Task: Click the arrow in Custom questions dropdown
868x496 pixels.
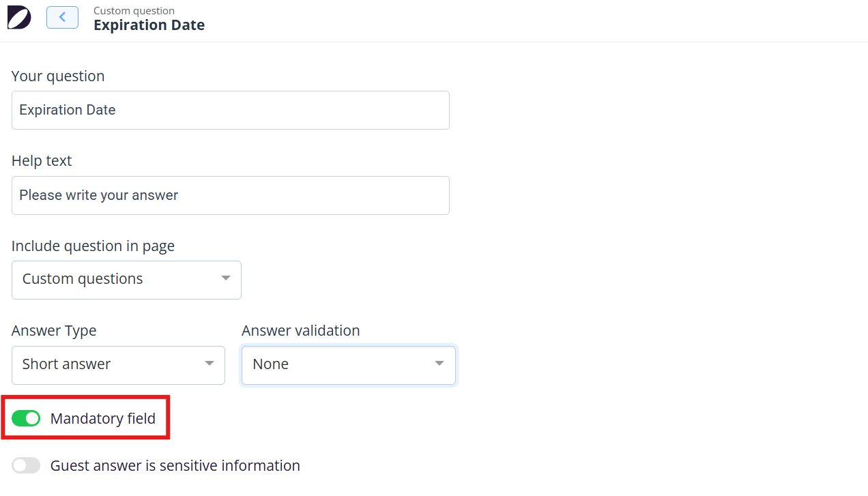Action: tap(225, 278)
